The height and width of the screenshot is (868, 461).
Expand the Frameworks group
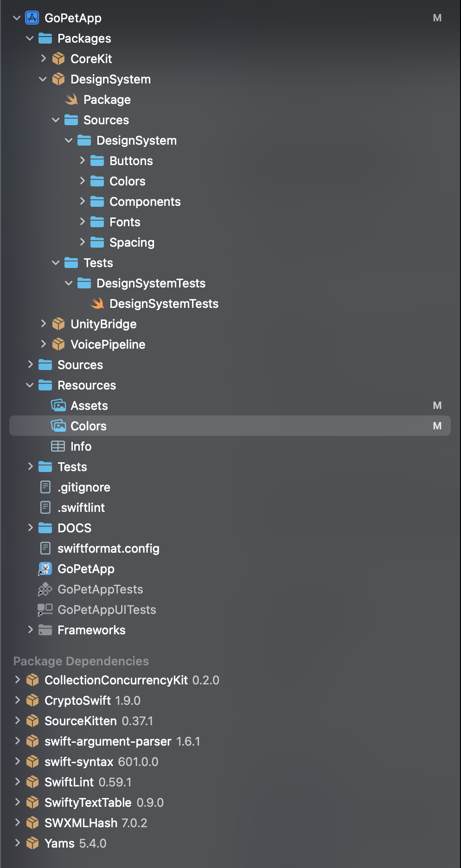30,630
